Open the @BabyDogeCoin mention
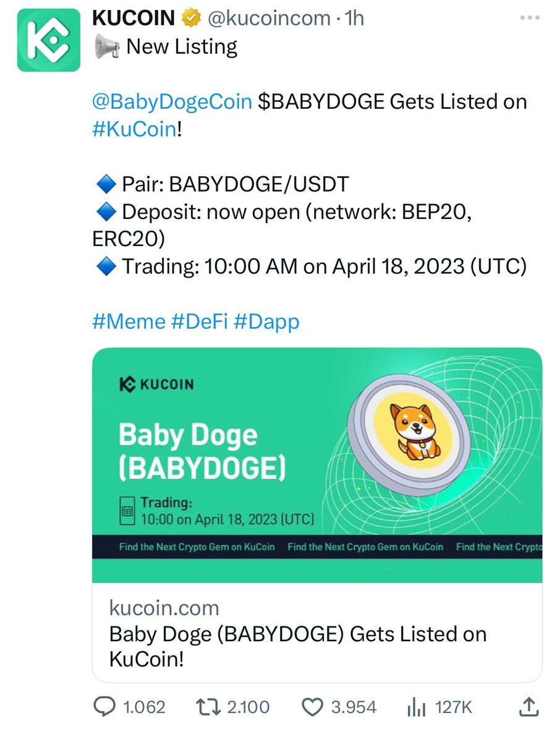The image size is (560, 742). coord(172,101)
